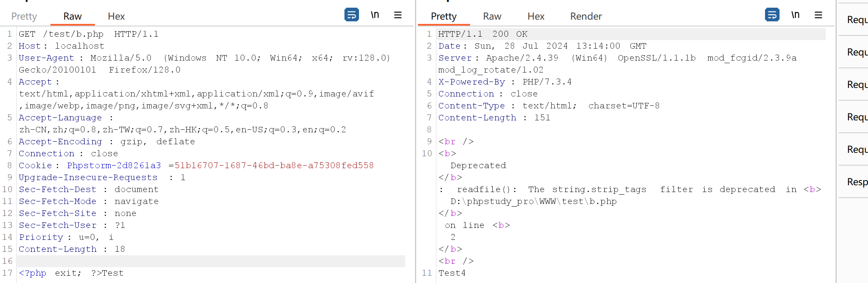View the response in Hex
868x283 pixels.
(536, 16)
